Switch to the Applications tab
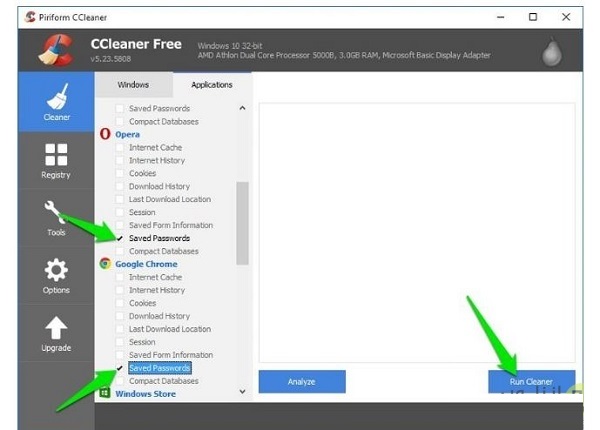Viewport: 600px width, 430px height. [212, 85]
